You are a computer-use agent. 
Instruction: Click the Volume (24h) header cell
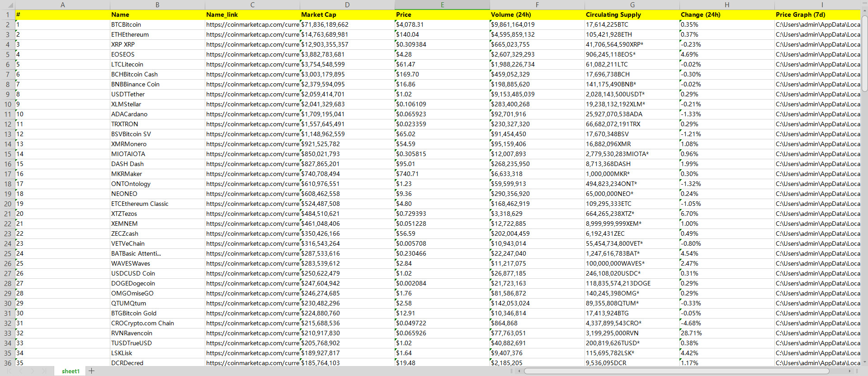click(x=537, y=14)
